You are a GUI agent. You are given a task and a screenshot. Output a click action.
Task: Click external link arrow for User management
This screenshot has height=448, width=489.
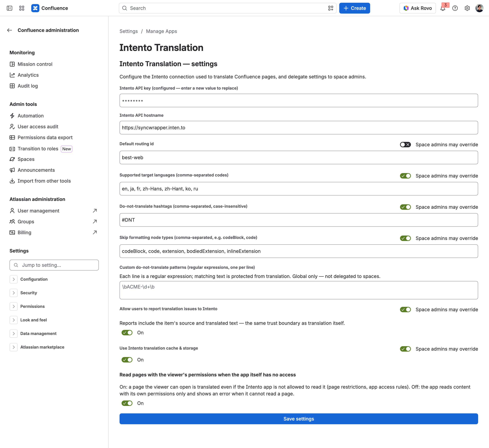point(95,211)
